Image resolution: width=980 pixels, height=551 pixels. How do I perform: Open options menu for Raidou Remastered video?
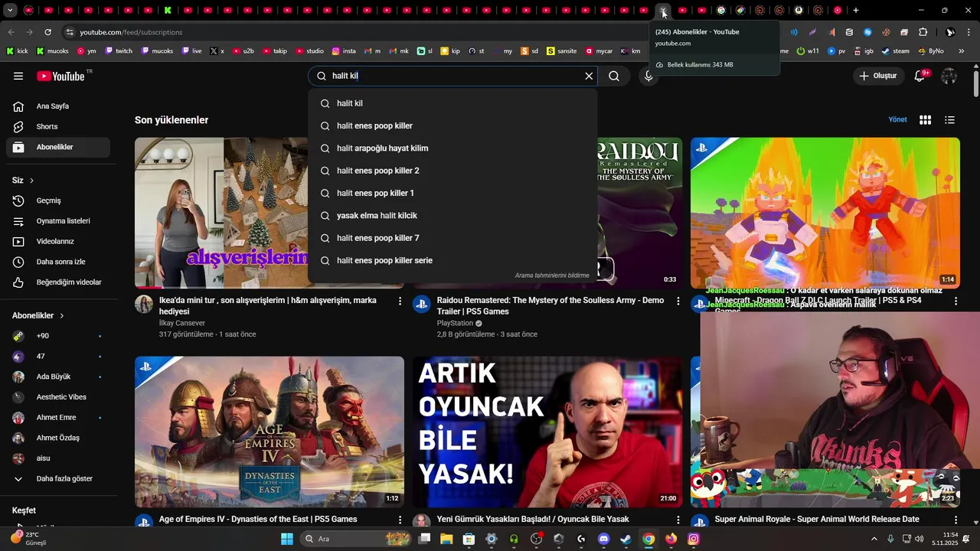click(678, 302)
